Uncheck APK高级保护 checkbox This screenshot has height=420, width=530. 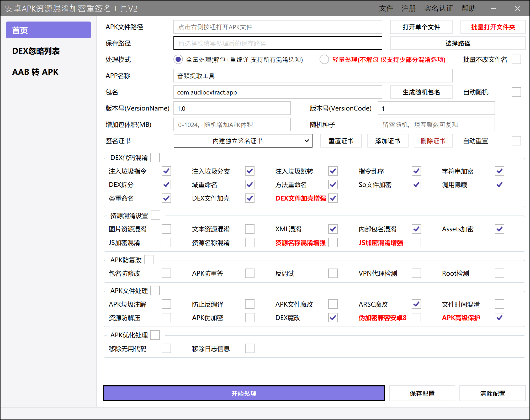[499, 318]
